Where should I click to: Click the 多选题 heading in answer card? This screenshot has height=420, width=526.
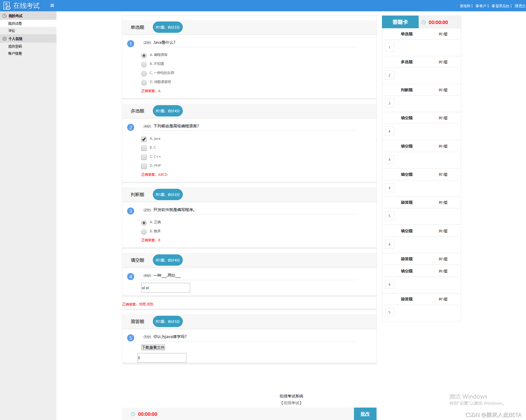(407, 62)
